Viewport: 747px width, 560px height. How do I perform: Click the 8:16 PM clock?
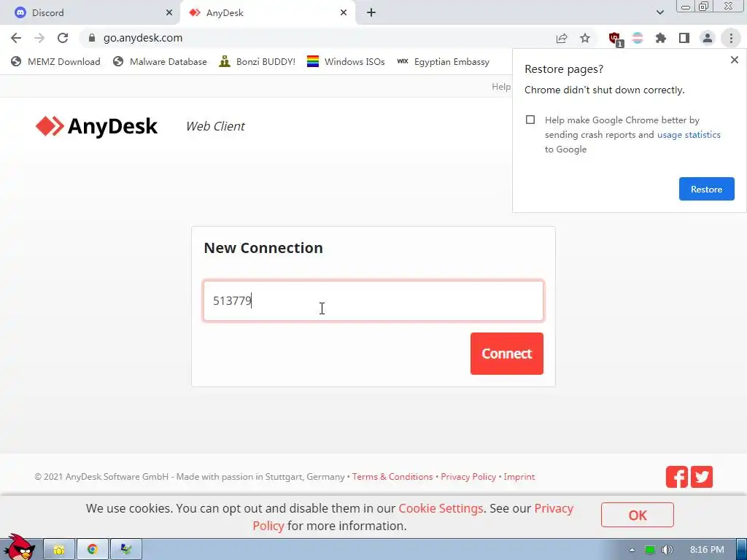(x=707, y=550)
